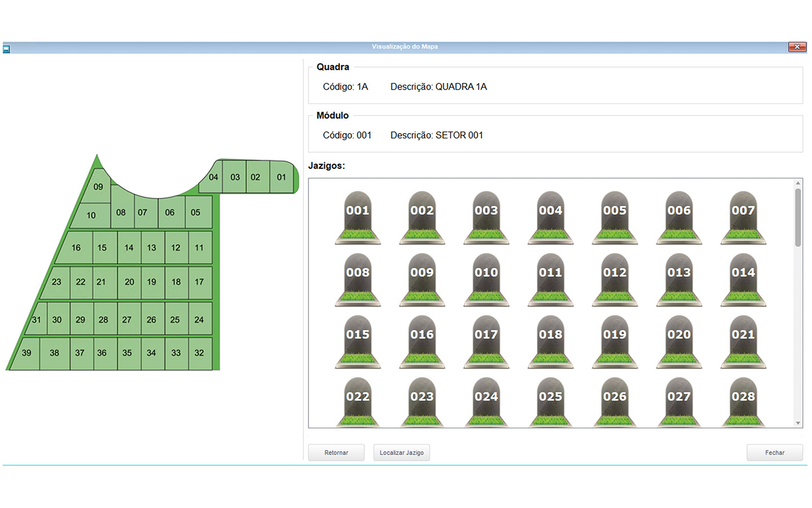Pick tombstone icon 017
The height and width of the screenshot is (508, 812).
[x=486, y=341]
